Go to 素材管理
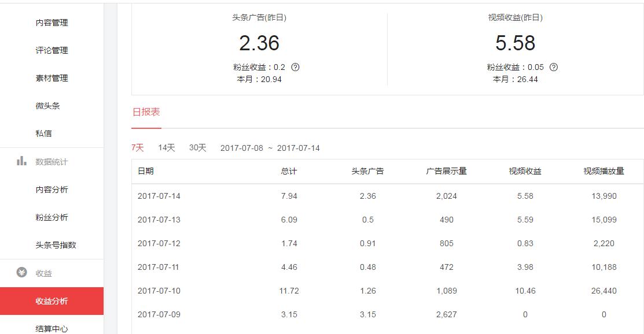 pyautogui.click(x=52, y=78)
